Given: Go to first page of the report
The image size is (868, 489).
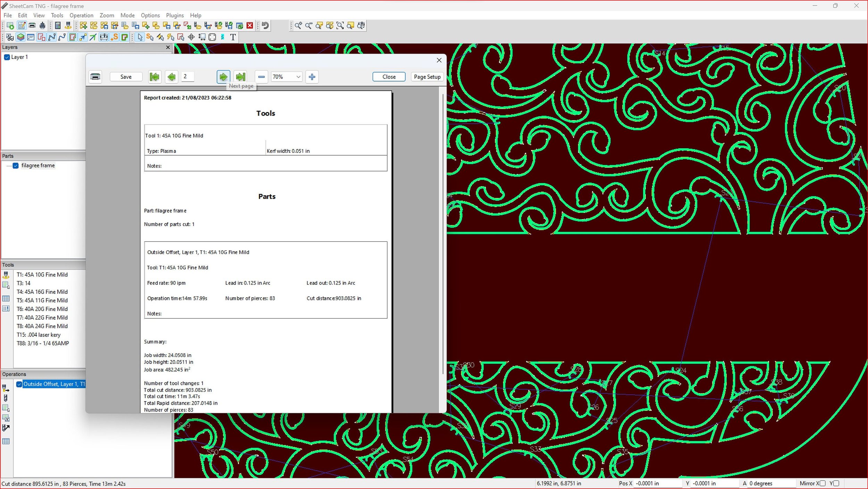Looking at the screenshot, I should [155, 77].
